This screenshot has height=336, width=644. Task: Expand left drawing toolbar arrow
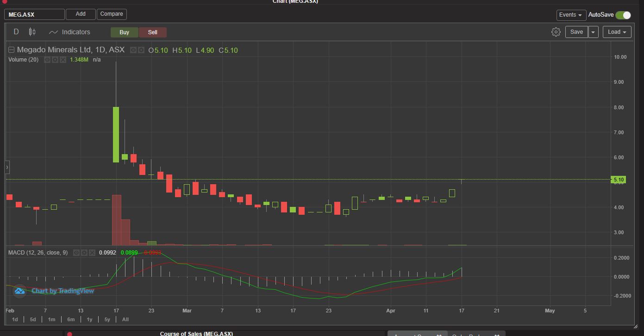tap(7, 167)
